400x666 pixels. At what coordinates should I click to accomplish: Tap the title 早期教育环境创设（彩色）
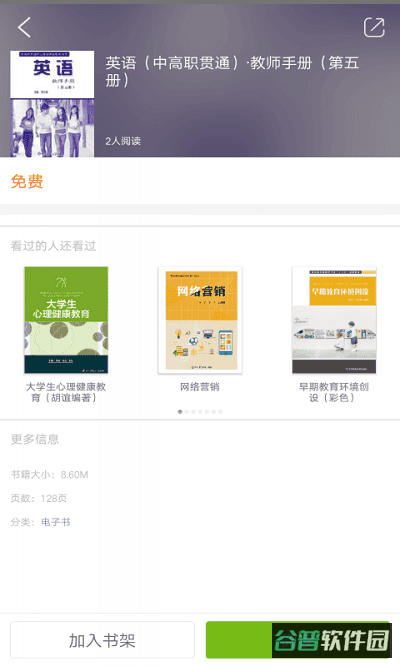(334, 392)
